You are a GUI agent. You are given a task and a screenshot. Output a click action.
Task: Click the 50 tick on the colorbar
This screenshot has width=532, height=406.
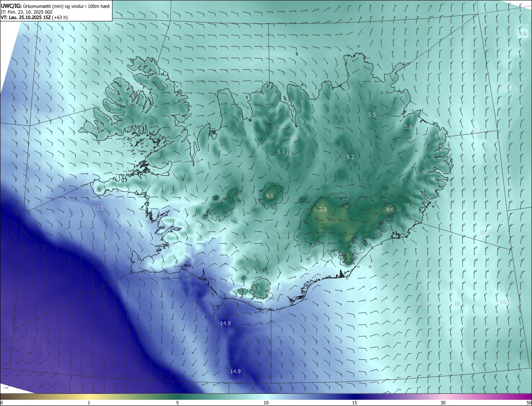tap(528, 403)
